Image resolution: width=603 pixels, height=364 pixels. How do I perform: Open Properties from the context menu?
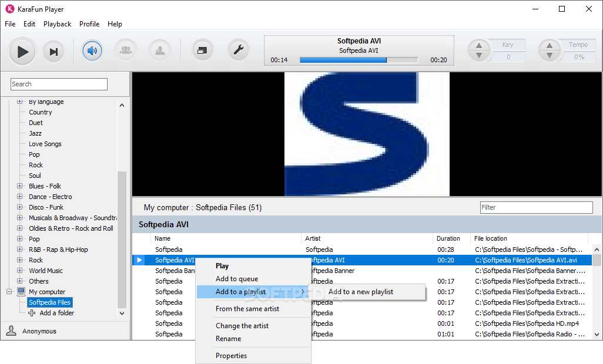(253, 356)
